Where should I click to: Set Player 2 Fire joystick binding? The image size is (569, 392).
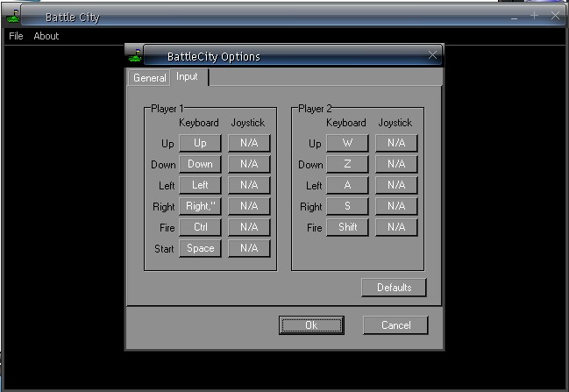pyautogui.click(x=396, y=227)
